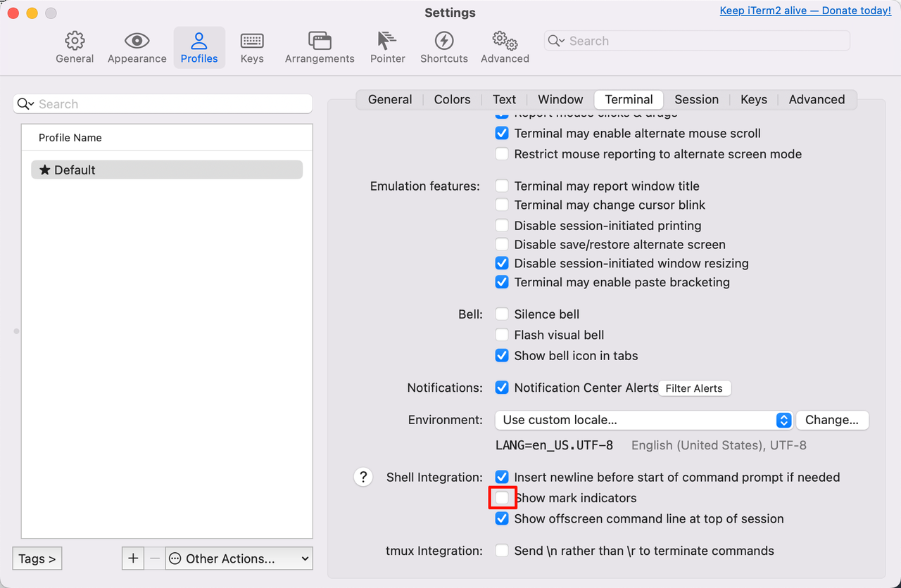This screenshot has height=588, width=901.
Task: Open the Donate today link
Action: tap(805, 11)
